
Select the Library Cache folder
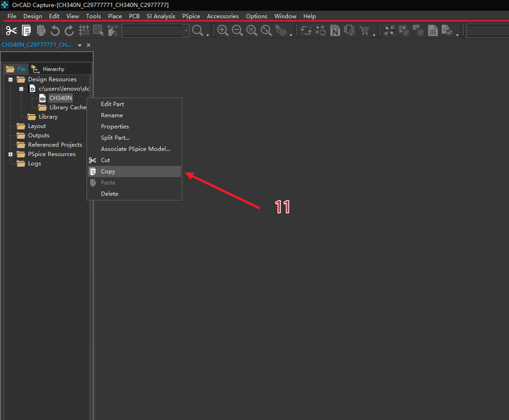tap(67, 107)
